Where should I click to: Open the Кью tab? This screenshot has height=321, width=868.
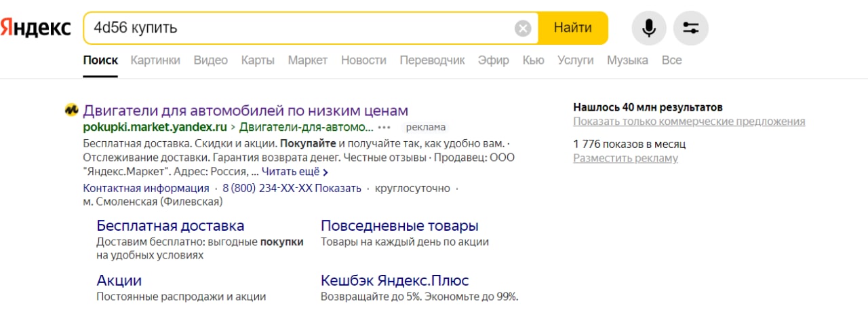pos(534,60)
